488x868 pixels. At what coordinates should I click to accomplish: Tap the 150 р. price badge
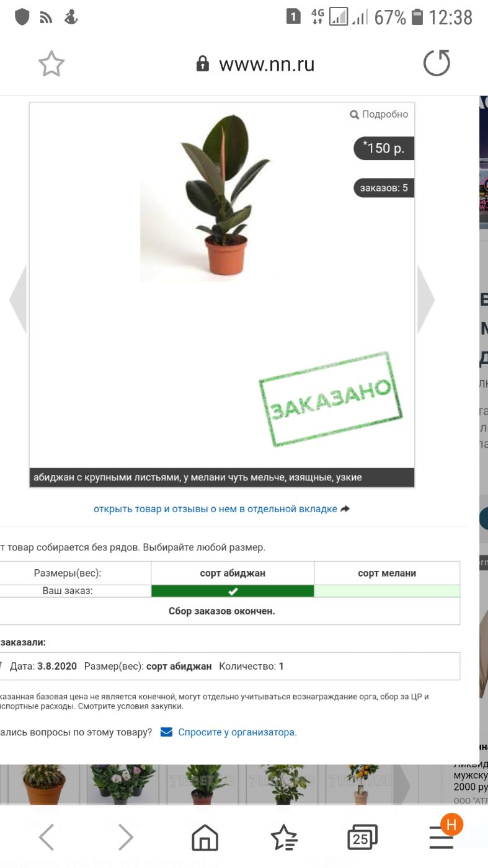384,148
